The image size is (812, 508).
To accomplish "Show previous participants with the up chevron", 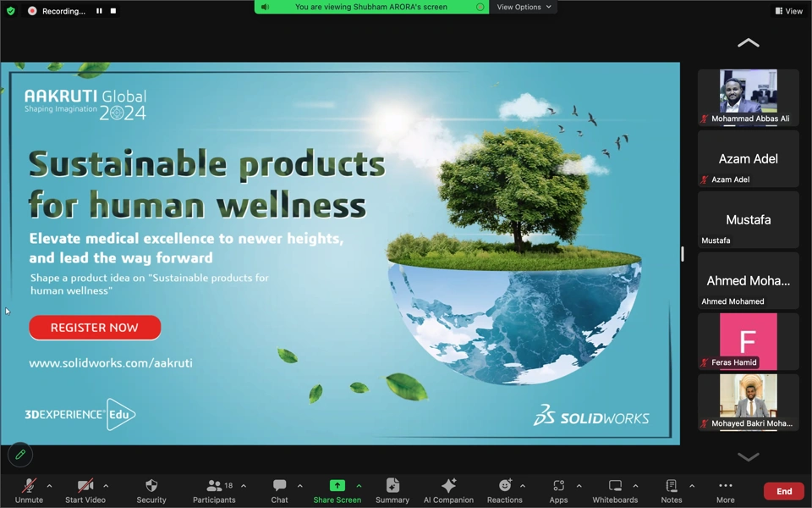I will pos(749,43).
